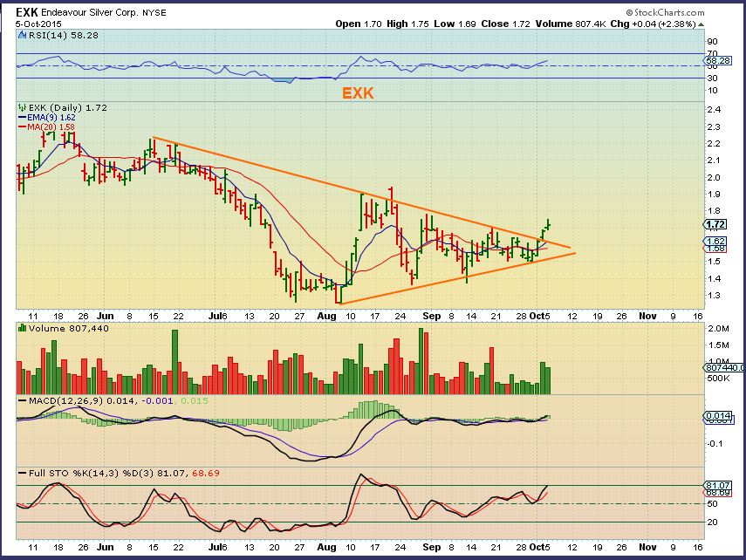Click the volume bars icon beside Volume 807,440
The image size is (746, 560).
click(x=23, y=328)
